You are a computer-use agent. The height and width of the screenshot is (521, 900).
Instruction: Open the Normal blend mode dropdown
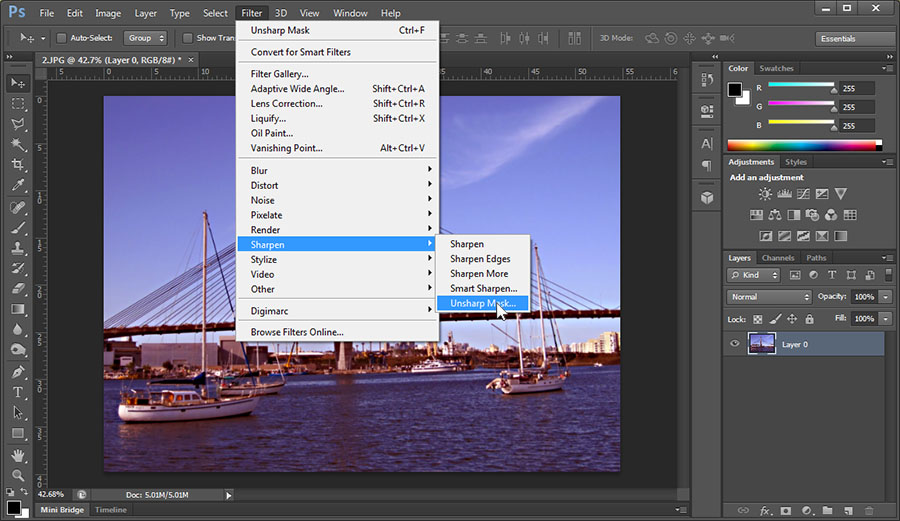click(769, 297)
